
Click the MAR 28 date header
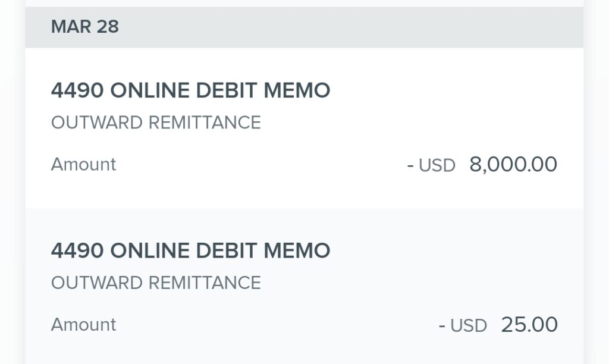(85, 27)
